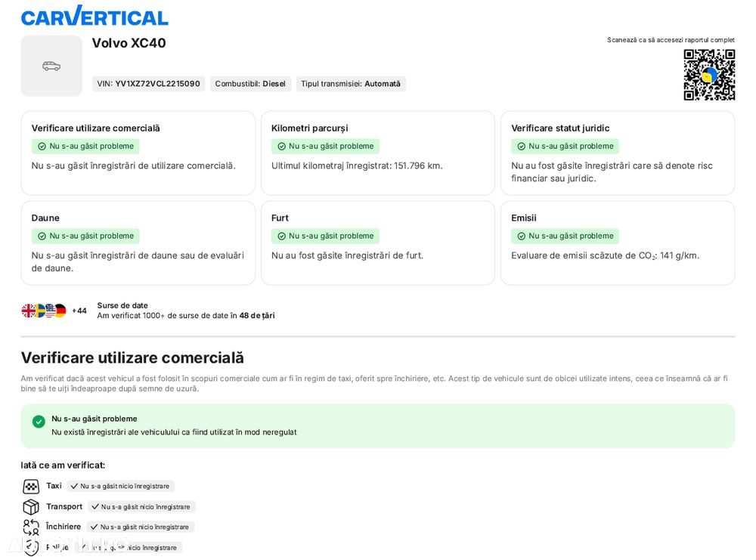Image resolution: width=756 pixels, height=560 pixels.
Task: Click the carVertical logo
Action: click(x=94, y=16)
